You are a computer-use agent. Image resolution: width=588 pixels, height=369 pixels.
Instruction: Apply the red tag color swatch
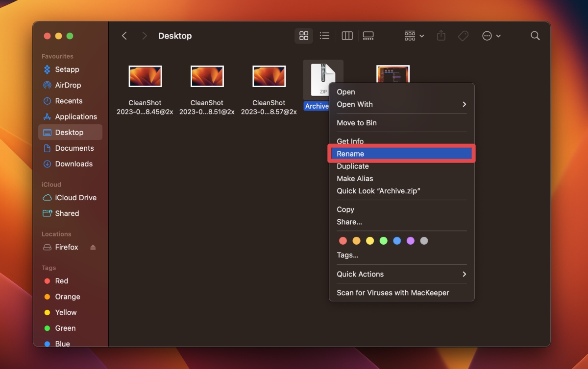[343, 240]
